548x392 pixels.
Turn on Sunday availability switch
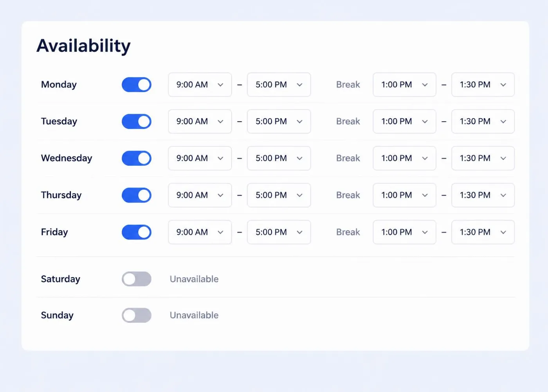click(137, 315)
